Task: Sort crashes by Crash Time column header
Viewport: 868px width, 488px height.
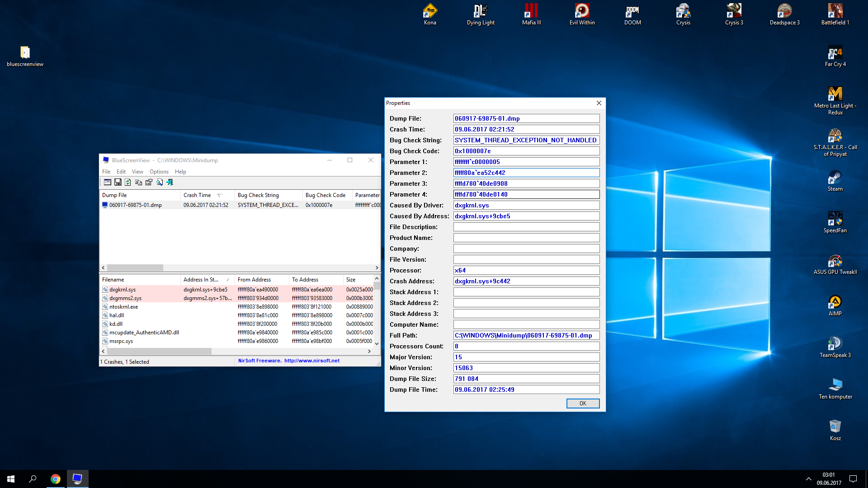Action: (208, 195)
